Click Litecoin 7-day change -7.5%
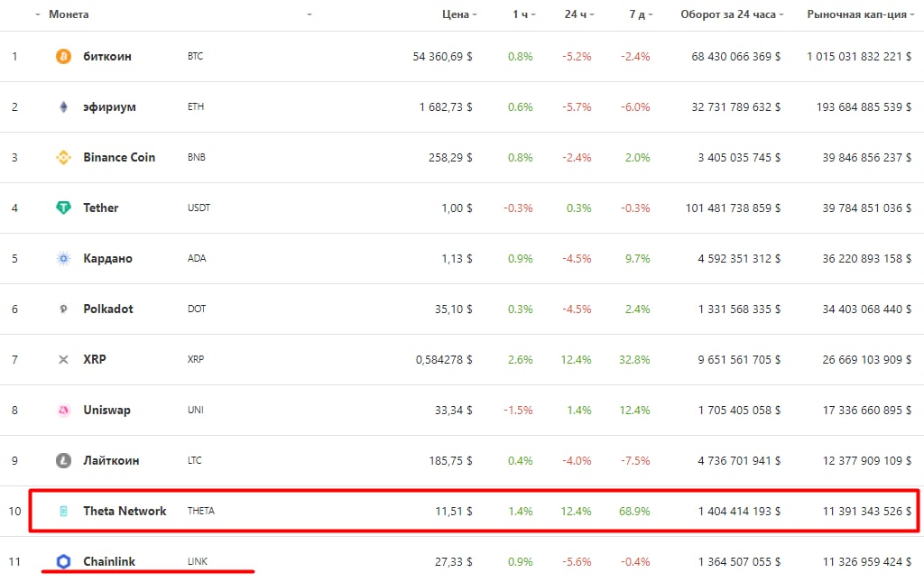924x582 pixels. pos(635,461)
